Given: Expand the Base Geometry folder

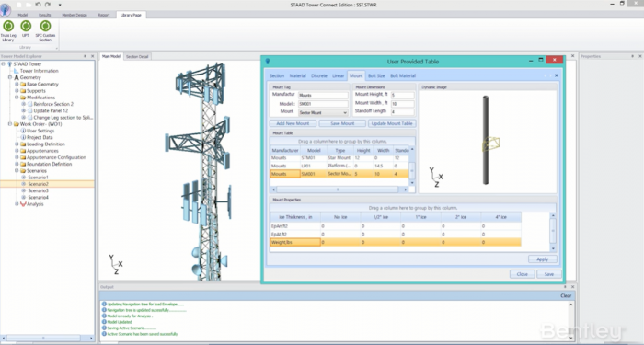Looking at the screenshot, I should coord(17,85).
